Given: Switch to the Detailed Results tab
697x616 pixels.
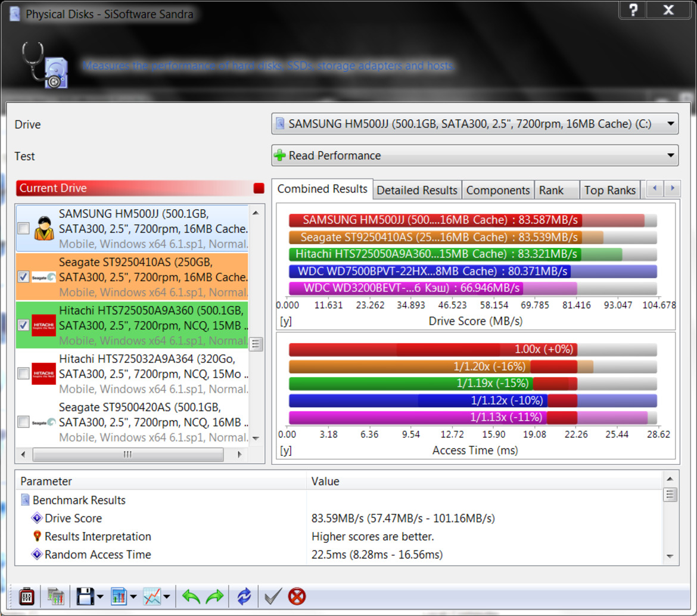Looking at the screenshot, I should click(417, 190).
